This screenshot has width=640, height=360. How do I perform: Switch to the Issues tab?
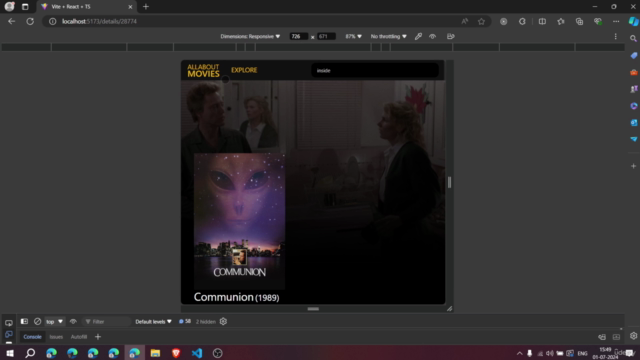pyautogui.click(x=56, y=337)
